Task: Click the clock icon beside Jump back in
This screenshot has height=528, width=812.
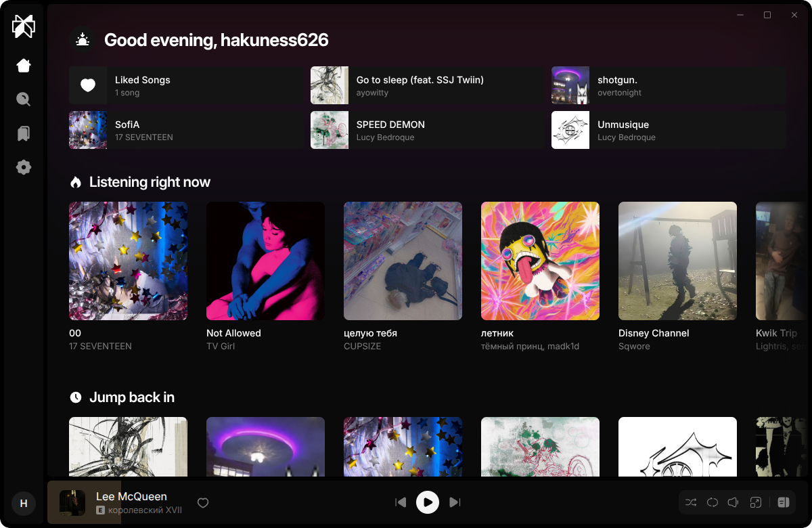Action: coord(76,397)
